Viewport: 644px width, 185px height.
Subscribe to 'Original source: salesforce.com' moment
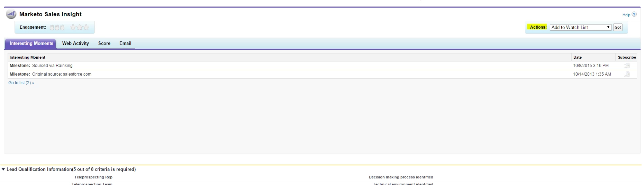point(626,74)
